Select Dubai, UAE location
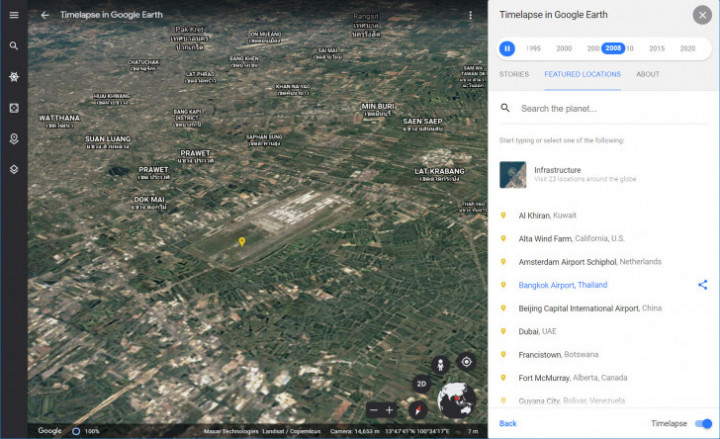Viewport: 720px width, 439px height. point(537,332)
